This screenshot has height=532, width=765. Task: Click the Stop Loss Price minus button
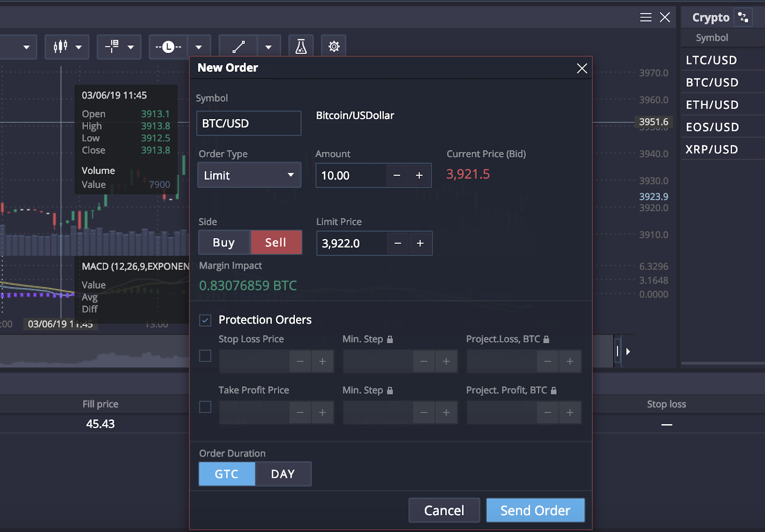[300, 361]
